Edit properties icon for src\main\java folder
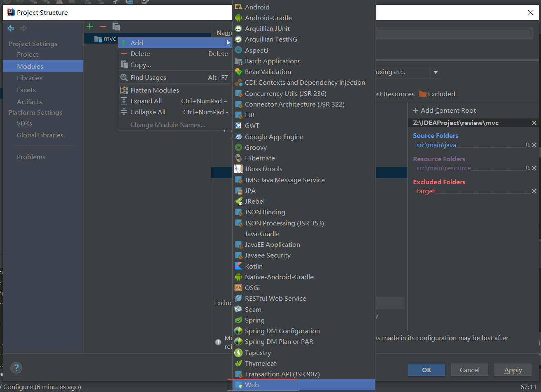This screenshot has width=541, height=392. point(527,145)
